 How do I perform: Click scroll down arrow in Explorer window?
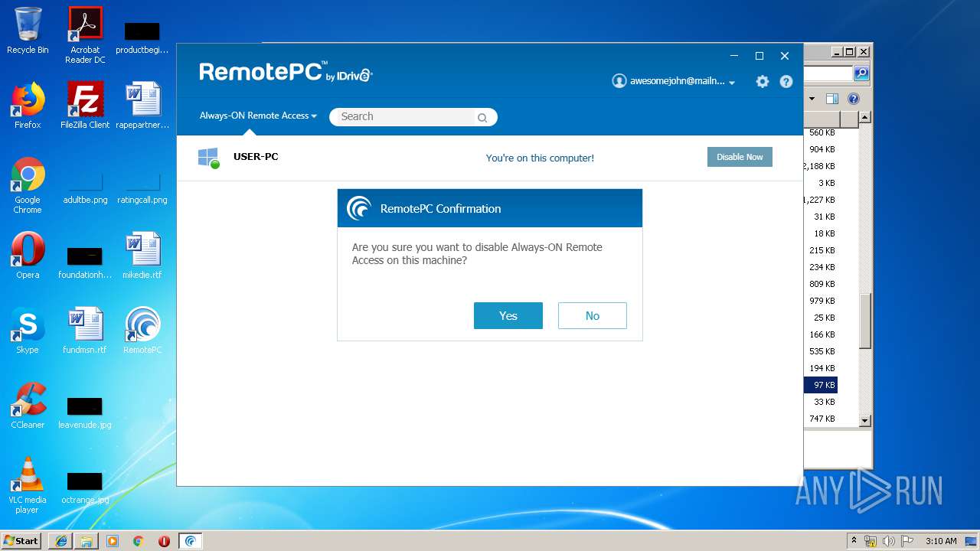click(x=865, y=420)
